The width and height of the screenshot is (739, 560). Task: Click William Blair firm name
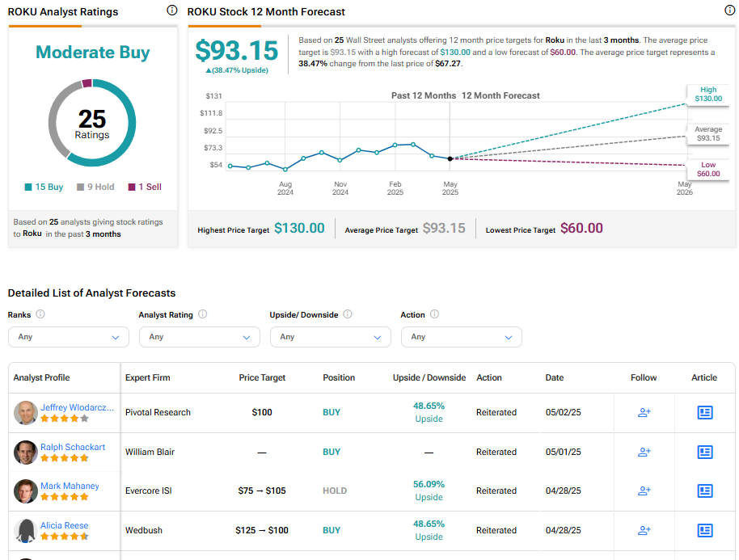(x=150, y=453)
